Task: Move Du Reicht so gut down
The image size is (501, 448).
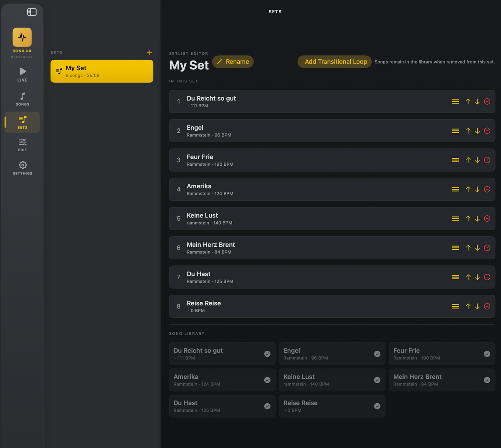Action: 477,101
